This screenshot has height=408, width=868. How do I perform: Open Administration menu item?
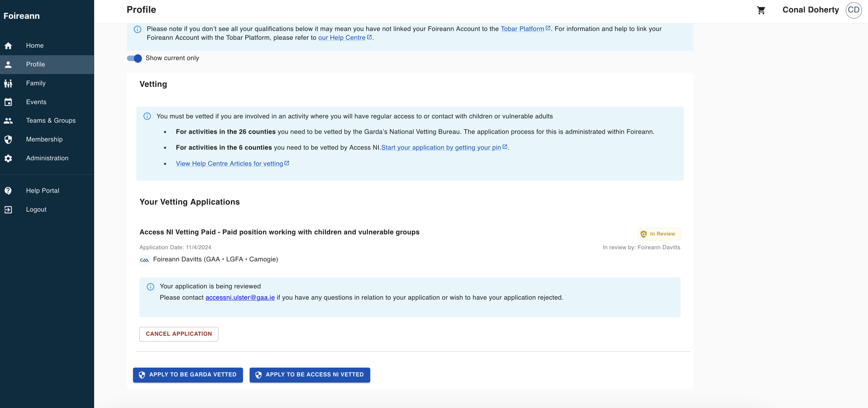click(47, 158)
